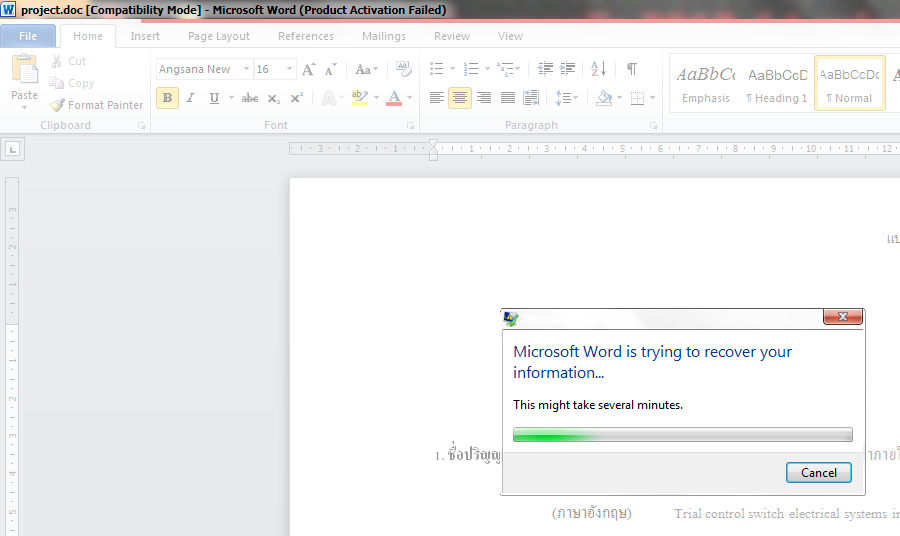Screen dimensions: 900x536
Task: Apply the Normal style
Action: pyautogui.click(x=849, y=84)
